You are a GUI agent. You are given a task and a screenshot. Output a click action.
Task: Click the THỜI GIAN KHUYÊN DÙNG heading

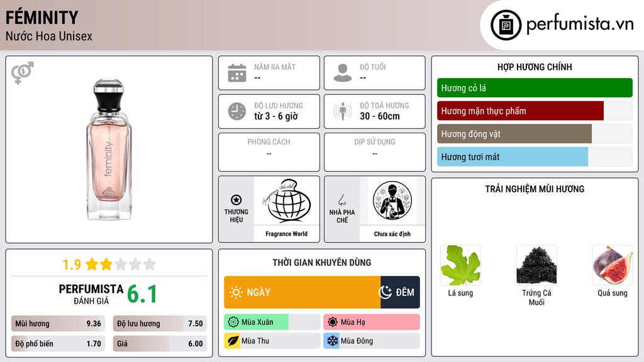tap(322, 263)
